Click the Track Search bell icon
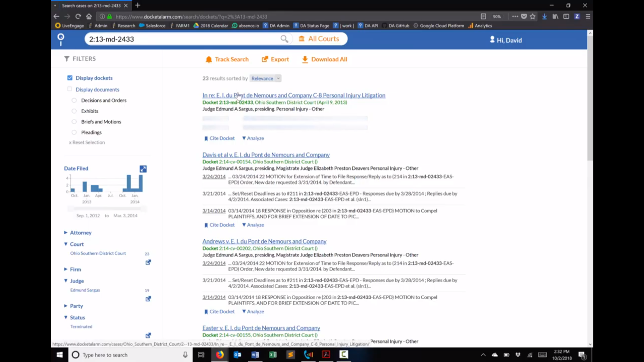The image size is (644, 362). click(x=209, y=59)
